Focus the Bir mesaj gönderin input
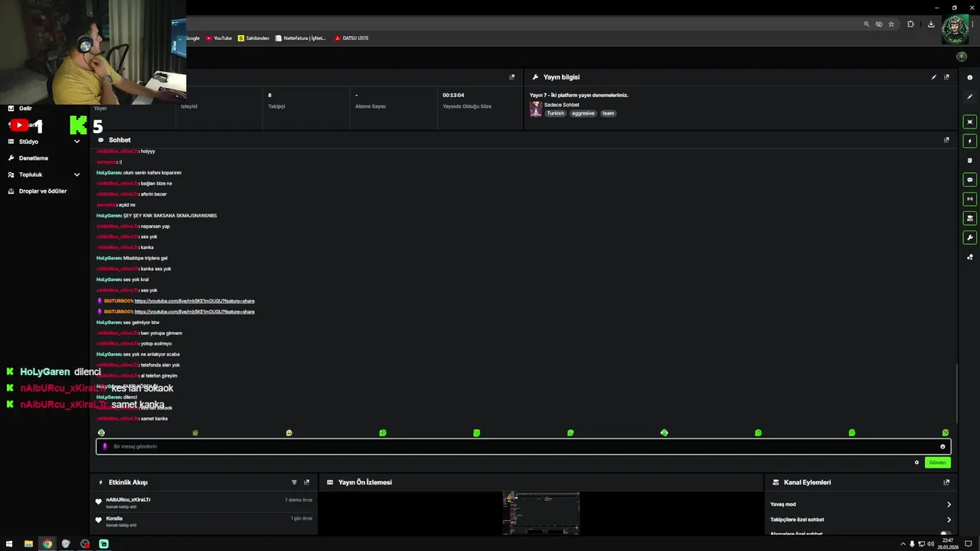 [523, 447]
